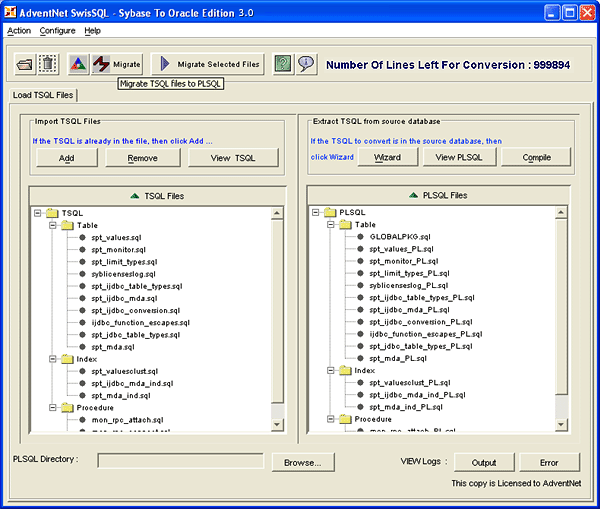Collapse the Index folder in PLSQL tree
The image size is (600, 509).
tap(331, 370)
